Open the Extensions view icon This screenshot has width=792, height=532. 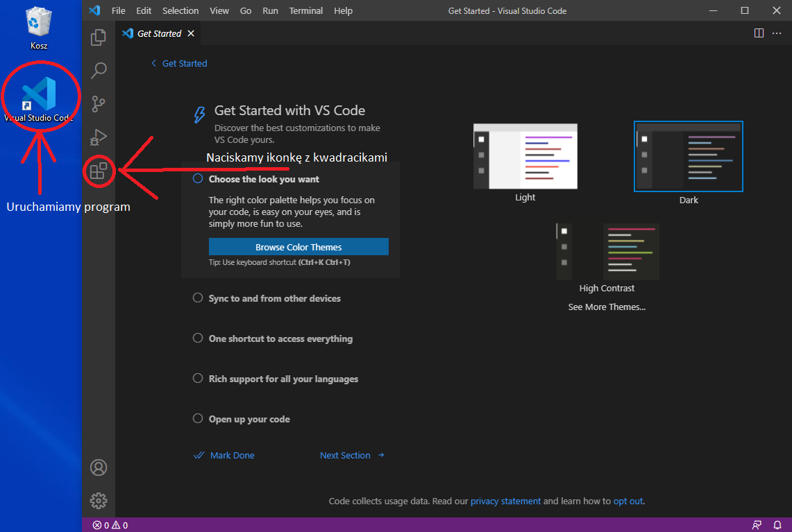pyautogui.click(x=99, y=171)
